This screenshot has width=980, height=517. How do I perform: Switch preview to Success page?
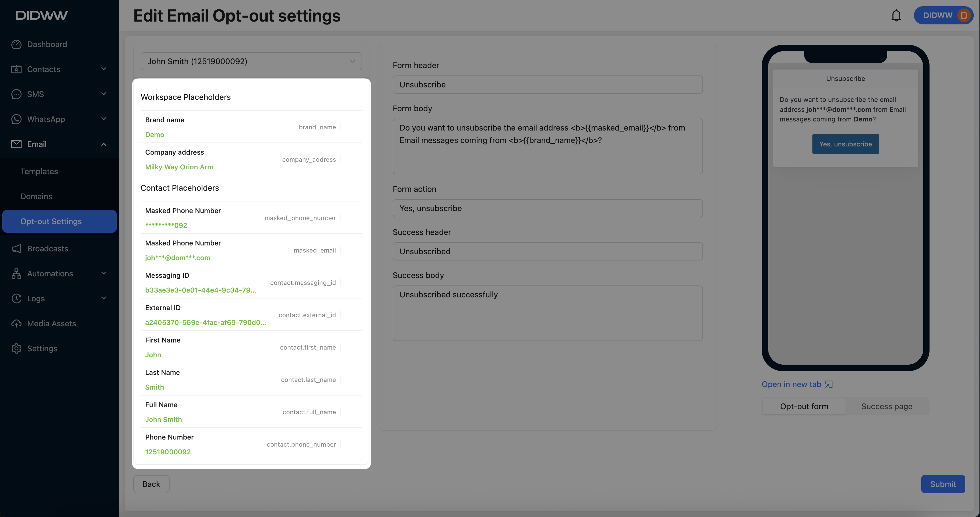[x=886, y=406]
